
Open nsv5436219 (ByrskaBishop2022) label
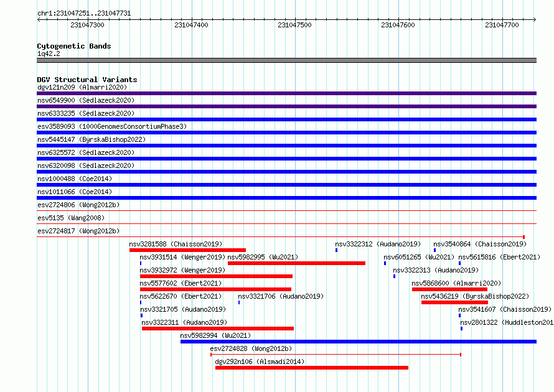pos(475,296)
